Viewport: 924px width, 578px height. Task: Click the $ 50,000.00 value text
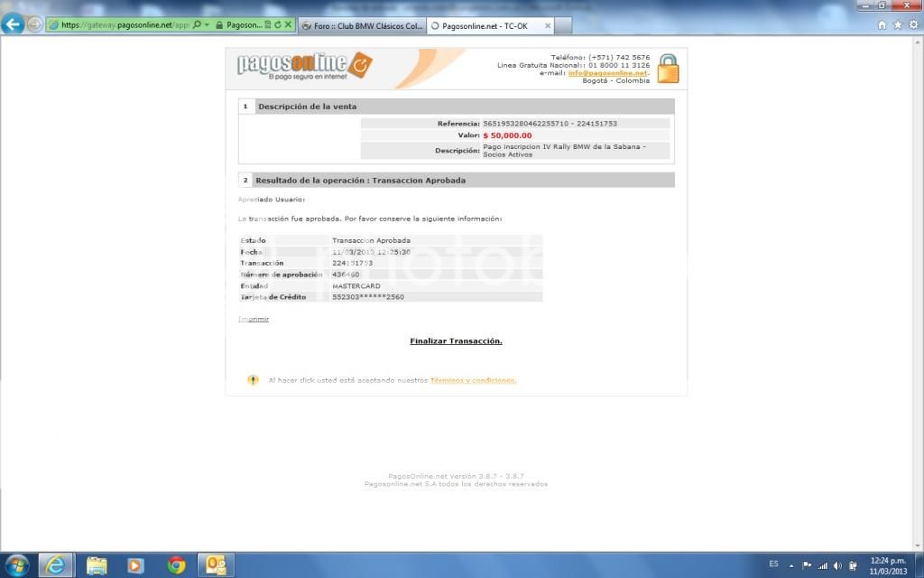[507, 135]
